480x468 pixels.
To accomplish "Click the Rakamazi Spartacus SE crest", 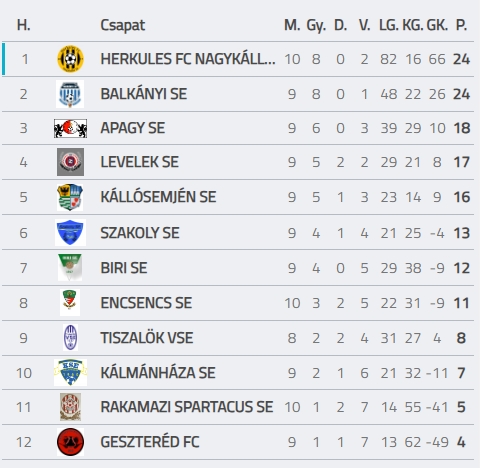I will 70,407.
